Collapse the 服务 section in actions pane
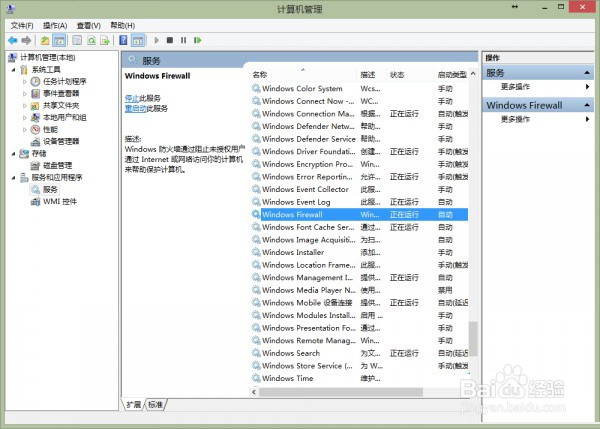This screenshot has height=429, width=600. coord(587,73)
